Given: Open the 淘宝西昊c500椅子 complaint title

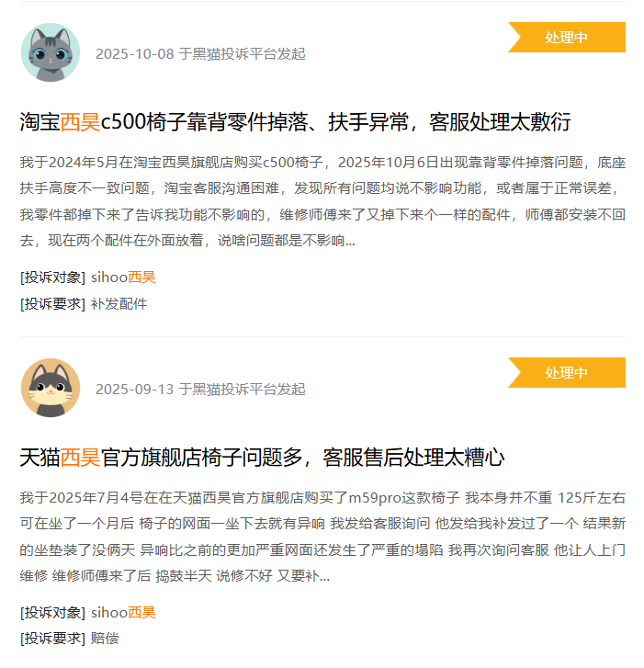Looking at the screenshot, I should 295,122.
